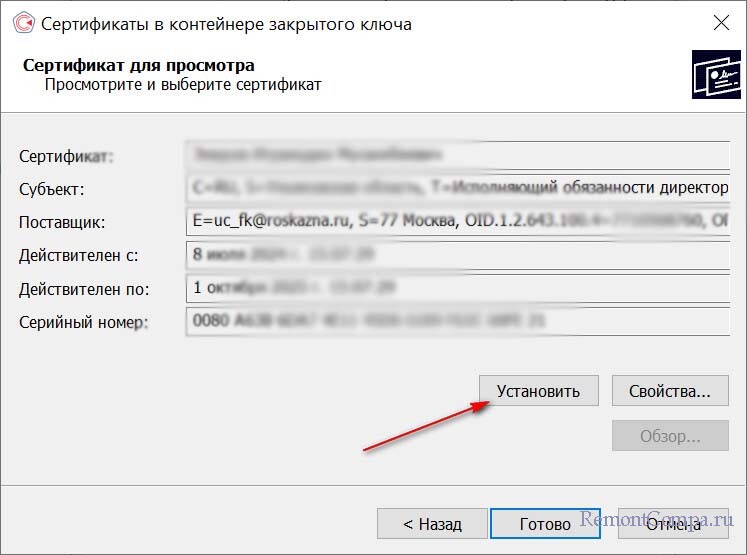Click the greyed-out Обзор button
The image size is (747, 555).
pos(669,437)
